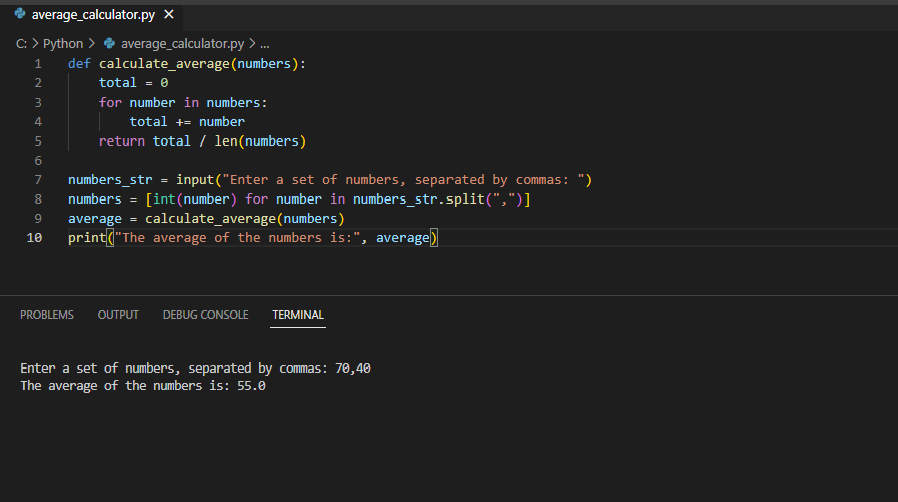Click 'len(numbers)' on line 5
Image resolution: width=898 pixels, height=502 pixels.
pyautogui.click(x=260, y=141)
